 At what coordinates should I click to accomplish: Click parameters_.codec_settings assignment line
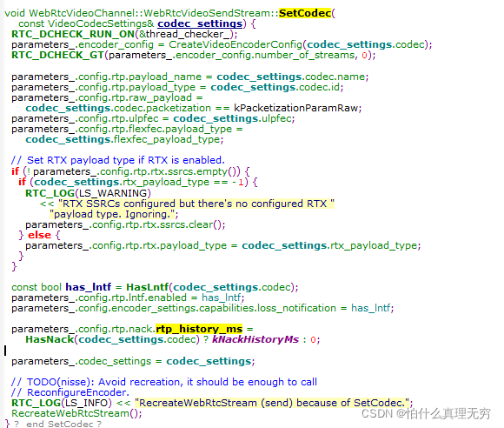pos(133,361)
